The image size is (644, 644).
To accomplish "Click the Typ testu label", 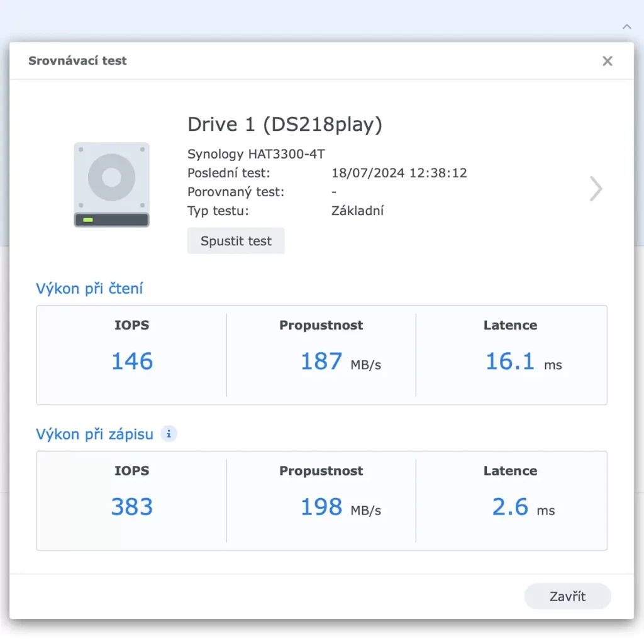I will (218, 211).
